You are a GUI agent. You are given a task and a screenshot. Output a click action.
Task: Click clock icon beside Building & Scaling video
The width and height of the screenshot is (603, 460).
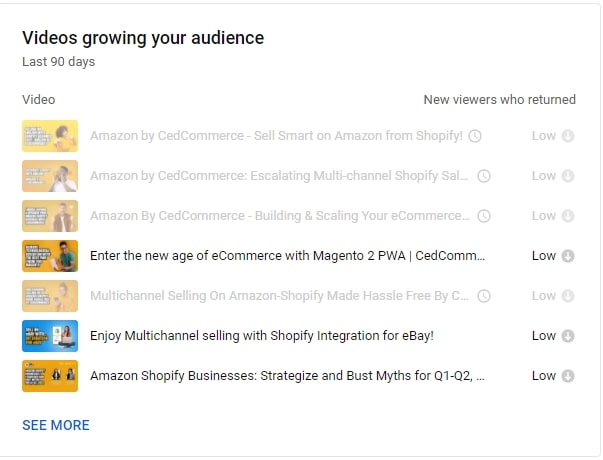[484, 216]
